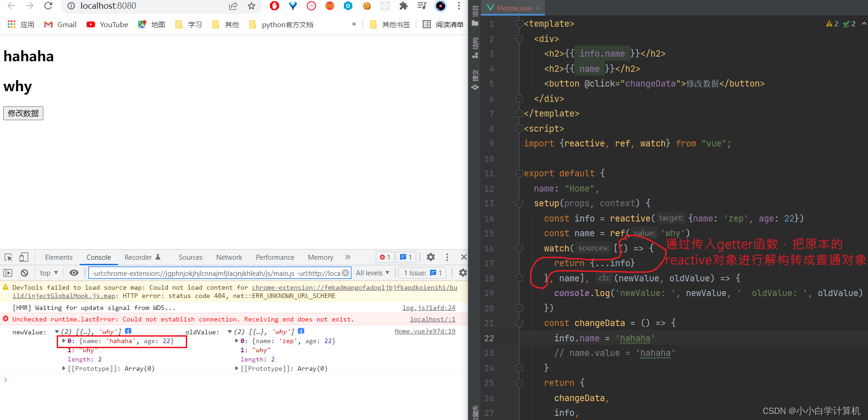Open the IDE warnings indicator showing 2
The image size is (868, 420).
click(833, 23)
